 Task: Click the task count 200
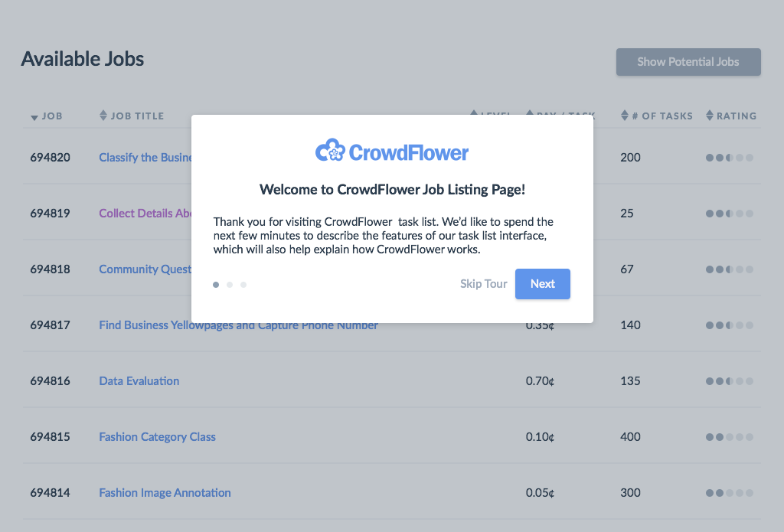click(x=631, y=158)
